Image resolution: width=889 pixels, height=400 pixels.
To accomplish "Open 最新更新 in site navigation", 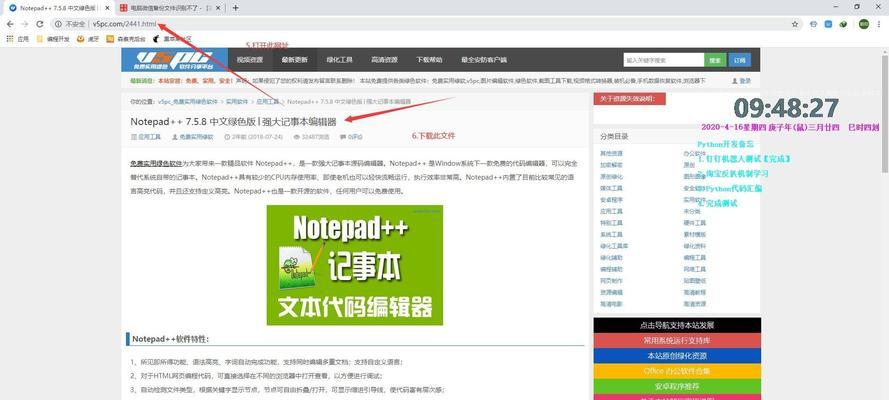I will pos(294,59).
